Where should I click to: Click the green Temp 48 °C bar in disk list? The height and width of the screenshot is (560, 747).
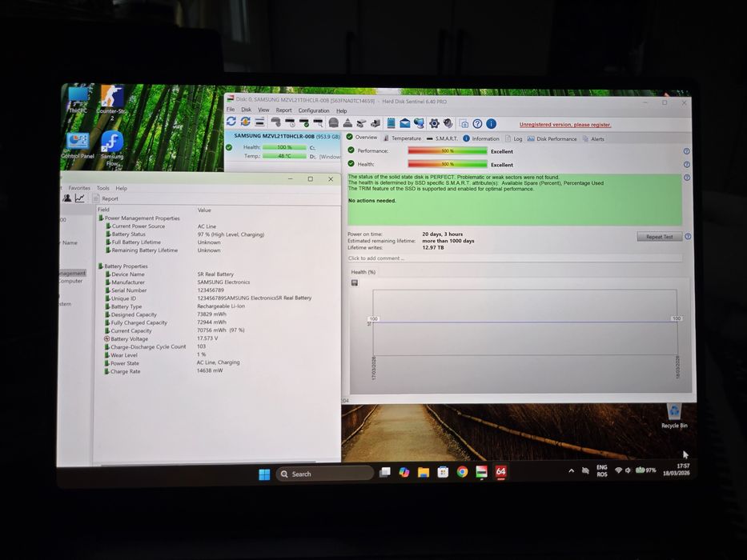tap(284, 156)
